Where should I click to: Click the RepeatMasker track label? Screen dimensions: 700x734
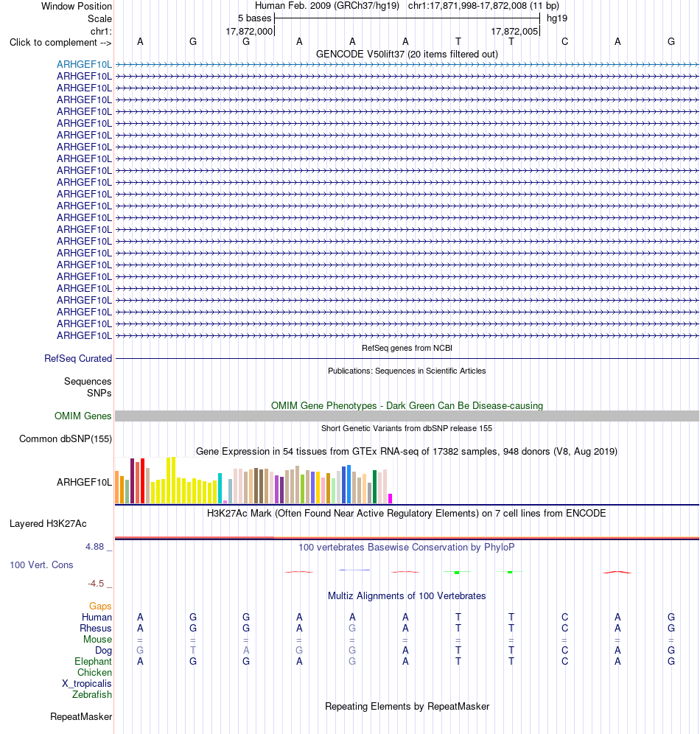pos(81,716)
